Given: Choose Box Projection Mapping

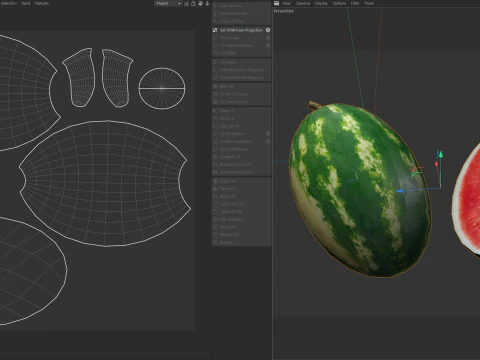Looking at the screenshot, I should (241, 70).
